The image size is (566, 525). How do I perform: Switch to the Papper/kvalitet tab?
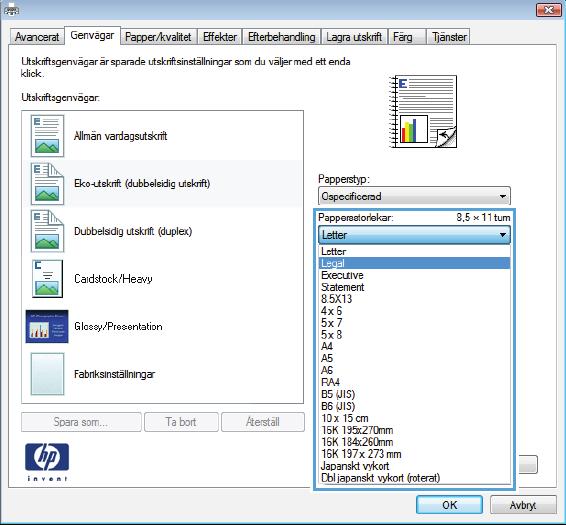158,37
